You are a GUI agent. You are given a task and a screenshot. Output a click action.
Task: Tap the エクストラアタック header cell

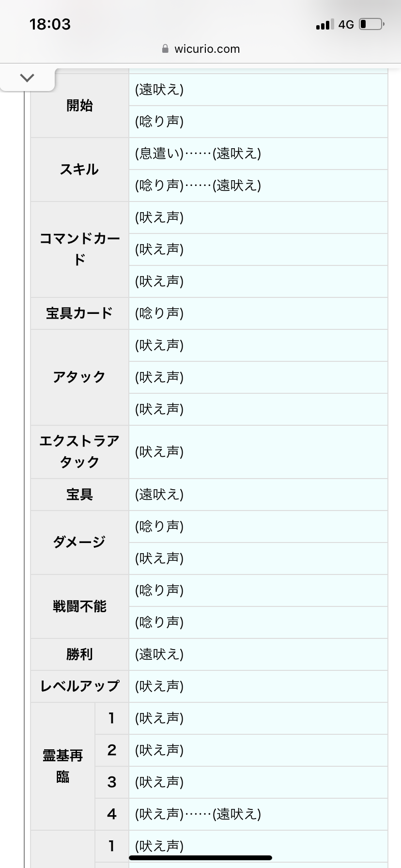click(x=79, y=451)
